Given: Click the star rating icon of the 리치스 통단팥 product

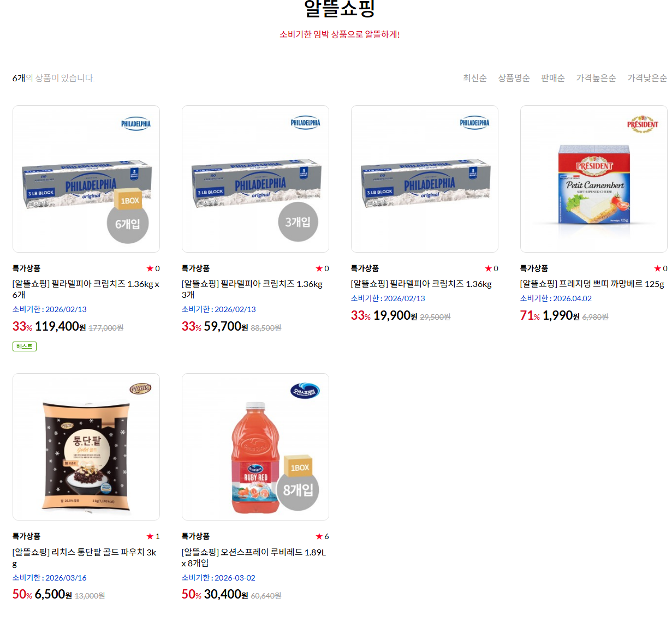Looking at the screenshot, I should [x=150, y=536].
